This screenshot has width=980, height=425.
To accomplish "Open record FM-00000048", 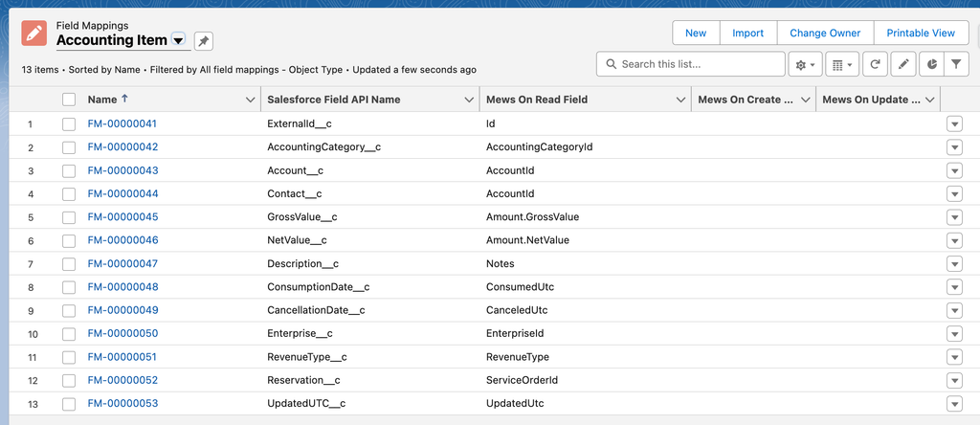I will tap(123, 287).
